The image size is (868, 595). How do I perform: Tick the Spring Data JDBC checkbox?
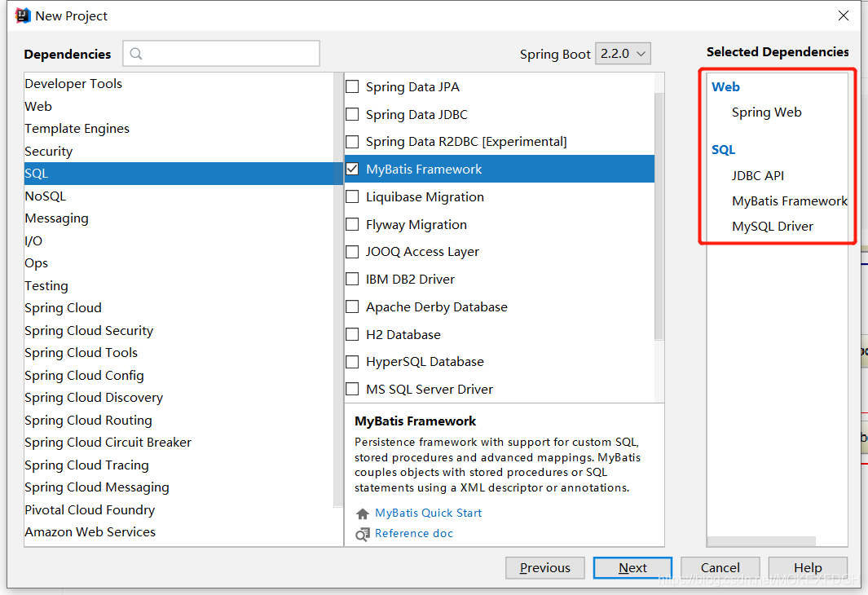point(352,115)
